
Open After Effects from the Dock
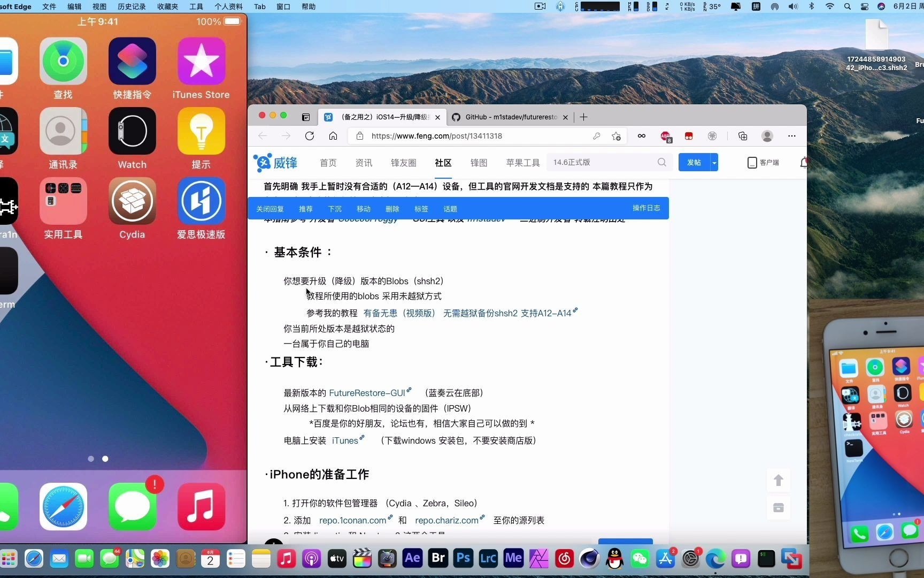[412, 559]
